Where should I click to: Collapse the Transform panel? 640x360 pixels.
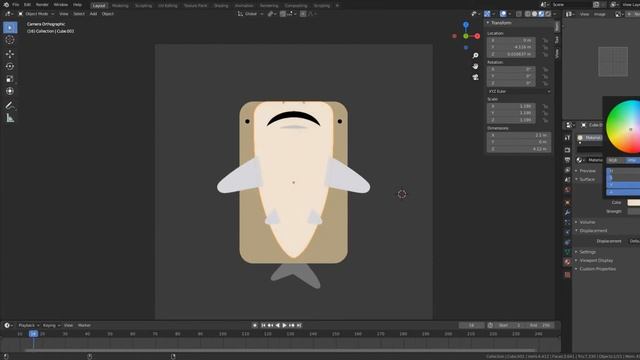(x=500, y=23)
